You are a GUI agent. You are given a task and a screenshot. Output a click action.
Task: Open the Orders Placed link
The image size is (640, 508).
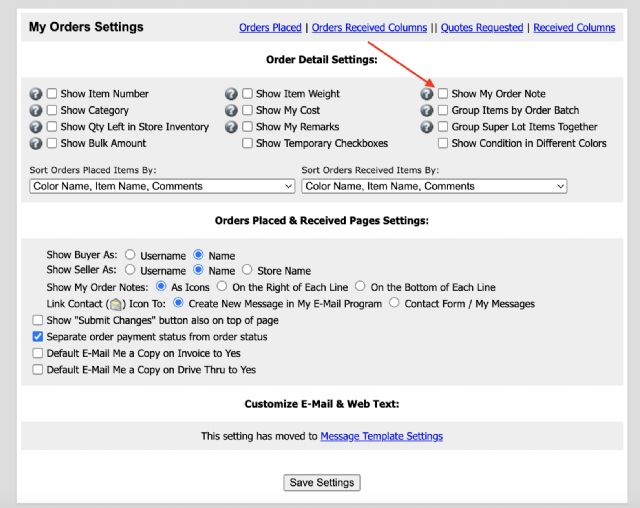(270, 28)
